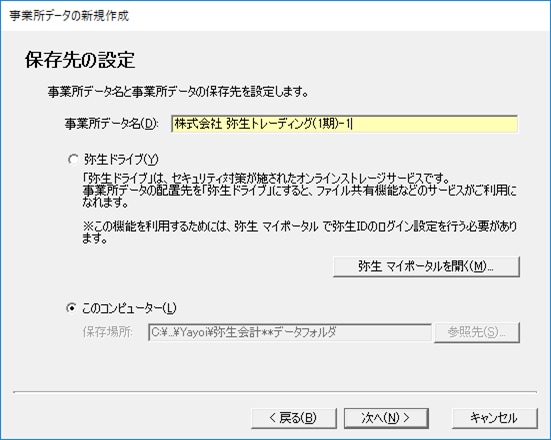Proceed with the 次へ(N) button

tap(386, 418)
